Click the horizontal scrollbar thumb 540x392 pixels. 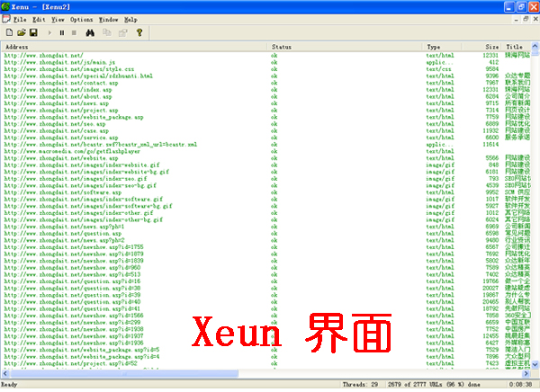pyautogui.click(x=124, y=373)
